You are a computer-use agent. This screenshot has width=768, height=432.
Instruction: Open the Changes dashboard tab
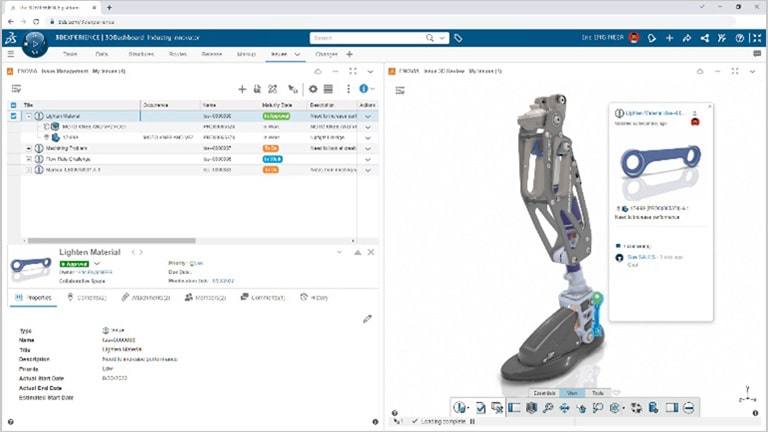[x=326, y=53]
